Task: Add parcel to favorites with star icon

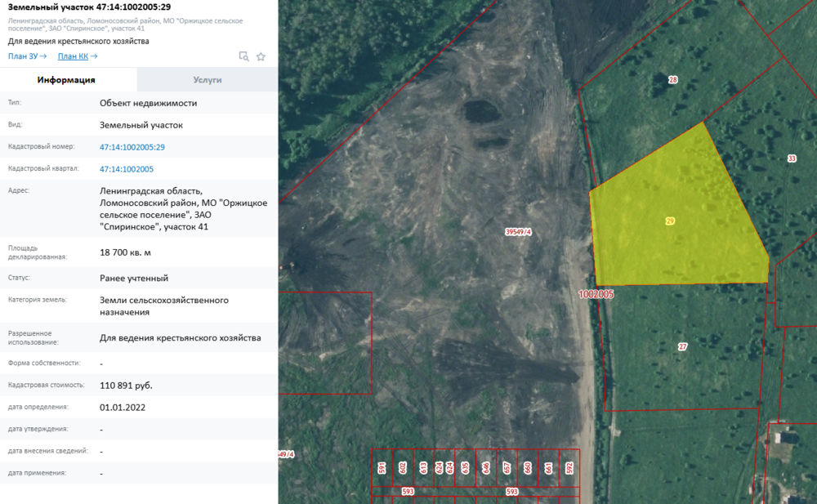Action: pyautogui.click(x=261, y=56)
